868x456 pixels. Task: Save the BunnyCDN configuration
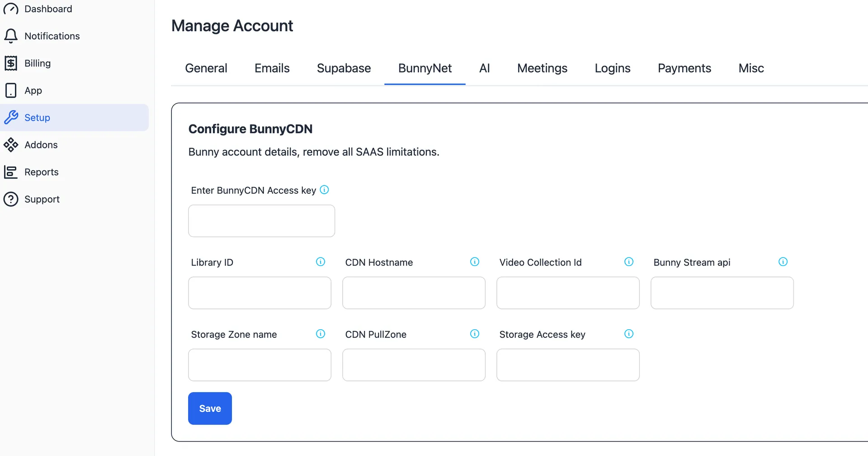[x=210, y=408]
